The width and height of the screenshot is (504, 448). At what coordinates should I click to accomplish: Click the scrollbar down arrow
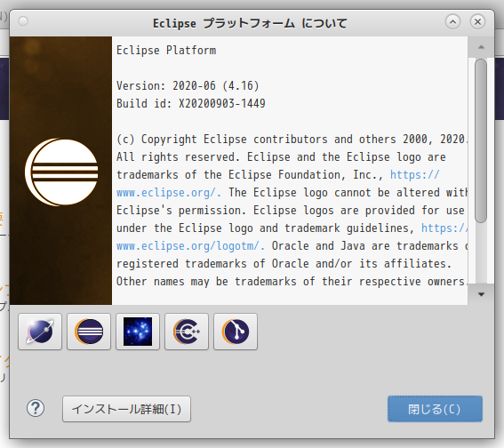481,294
